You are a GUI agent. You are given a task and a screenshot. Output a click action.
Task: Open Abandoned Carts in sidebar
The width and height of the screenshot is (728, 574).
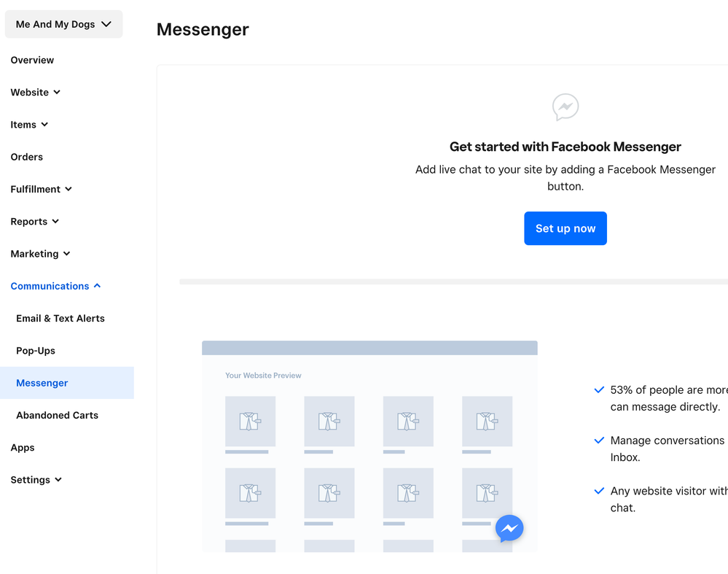57,415
